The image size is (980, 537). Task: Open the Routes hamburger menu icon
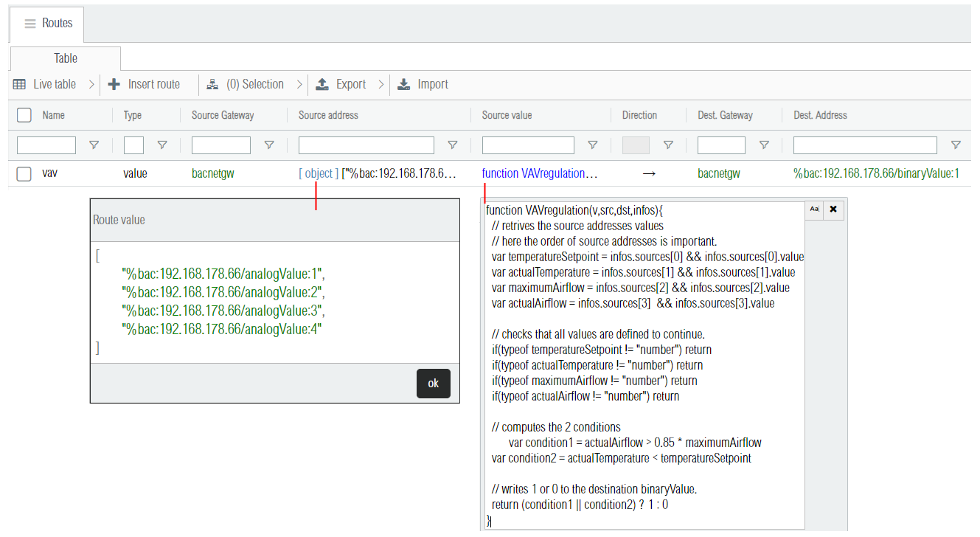[29, 23]
